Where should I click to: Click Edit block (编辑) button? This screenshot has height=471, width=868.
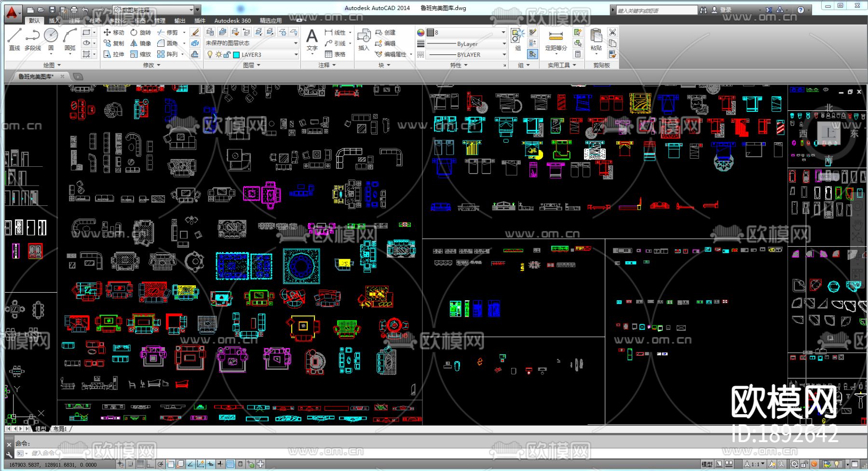(x=385, y=43)
